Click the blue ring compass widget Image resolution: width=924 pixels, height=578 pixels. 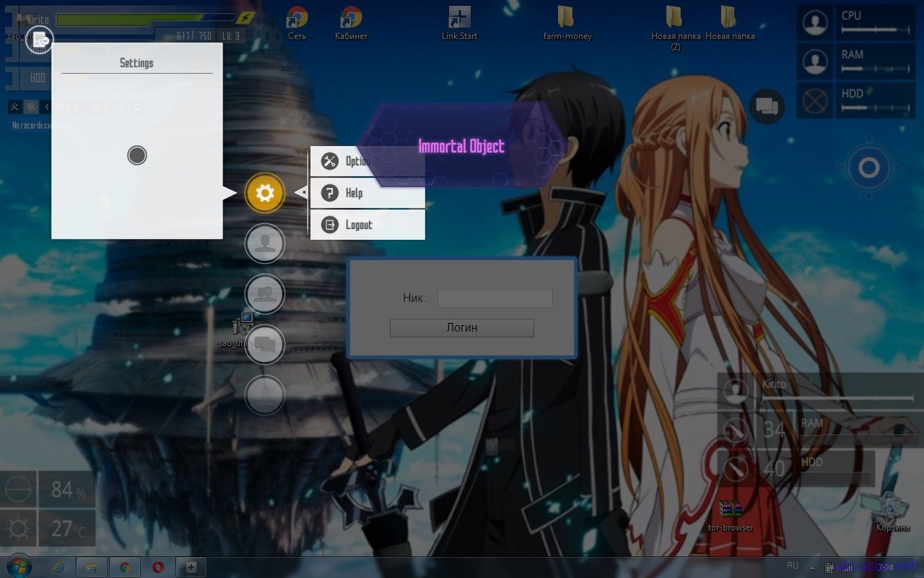(868, 168)
